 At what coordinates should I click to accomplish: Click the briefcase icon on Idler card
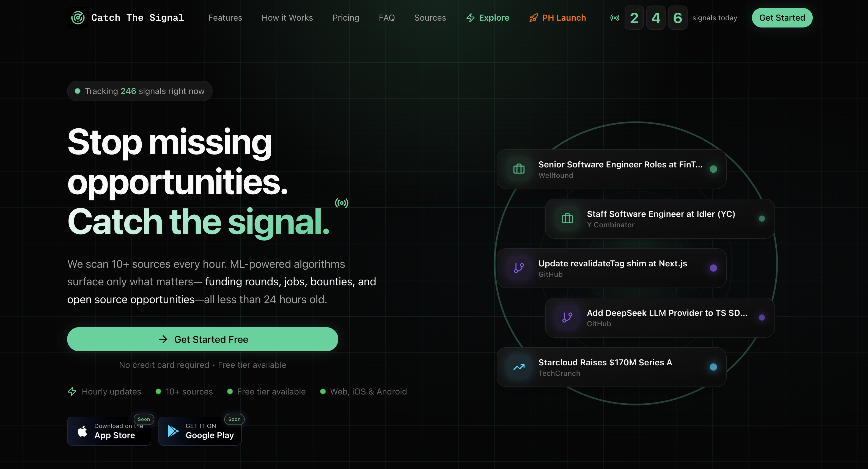click(567, 218)
